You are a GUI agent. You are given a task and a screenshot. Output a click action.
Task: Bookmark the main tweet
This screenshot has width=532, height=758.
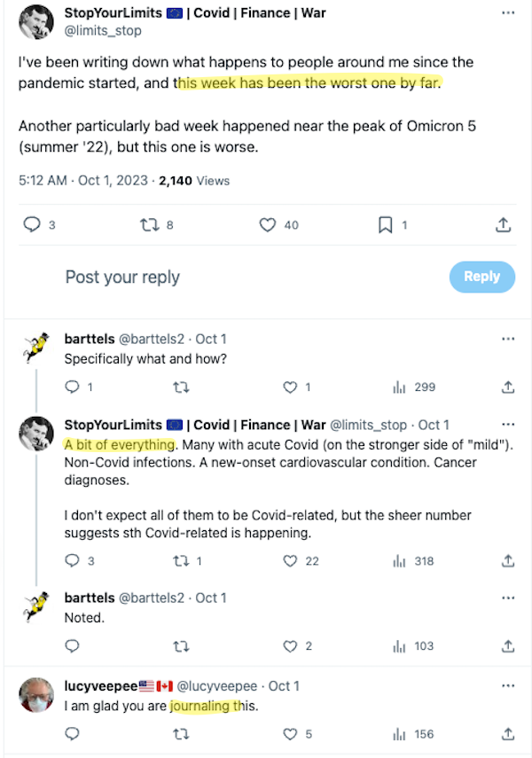(x=386, y=225)
